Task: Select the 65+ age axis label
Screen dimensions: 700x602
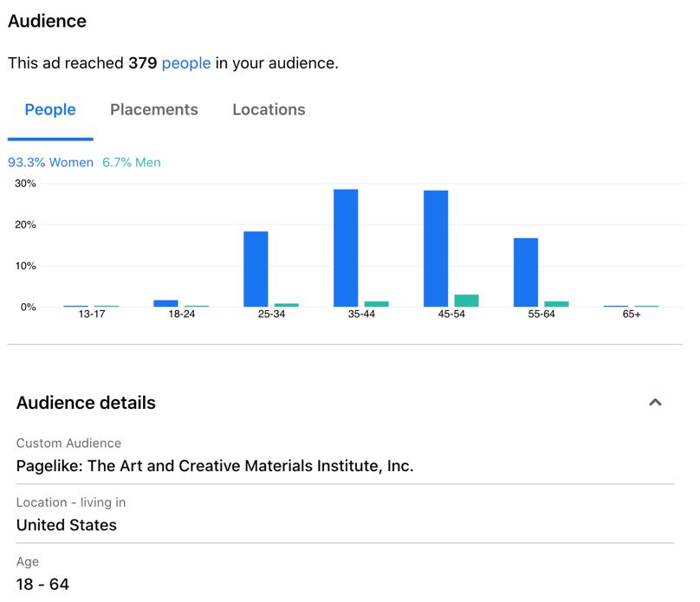Action: pyautogui.click(x=632, y=314)
